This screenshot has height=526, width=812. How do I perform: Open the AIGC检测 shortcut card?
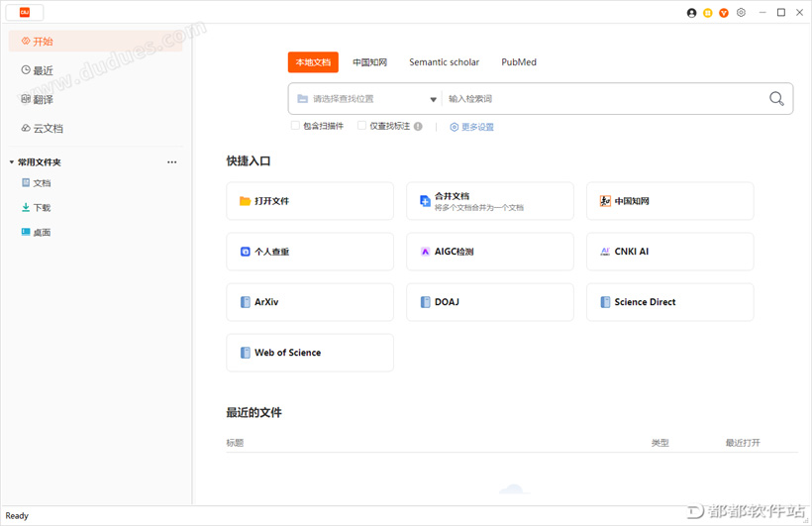(x=490, y=252)
